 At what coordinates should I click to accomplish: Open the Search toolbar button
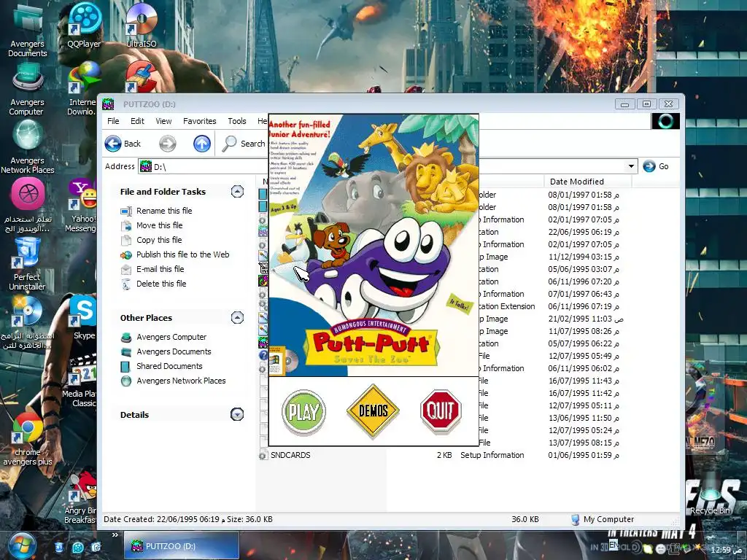(244, 144)
